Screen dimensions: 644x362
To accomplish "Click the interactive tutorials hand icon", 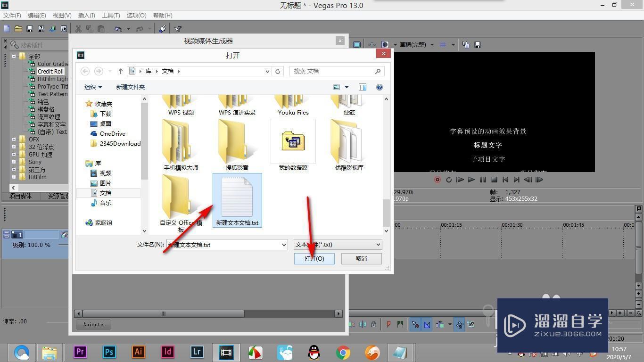I will pyautogui.click(x=162, y=29).
